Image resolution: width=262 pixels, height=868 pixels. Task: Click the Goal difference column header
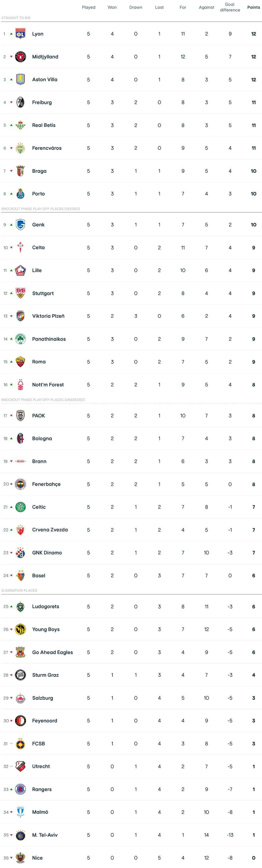point(230,7)
